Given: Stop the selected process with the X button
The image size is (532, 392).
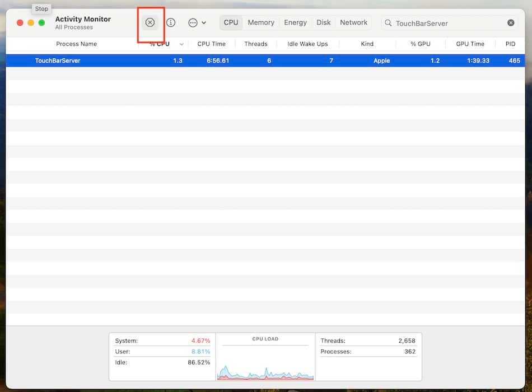Looking at the screenshot, I should (150, 23).
